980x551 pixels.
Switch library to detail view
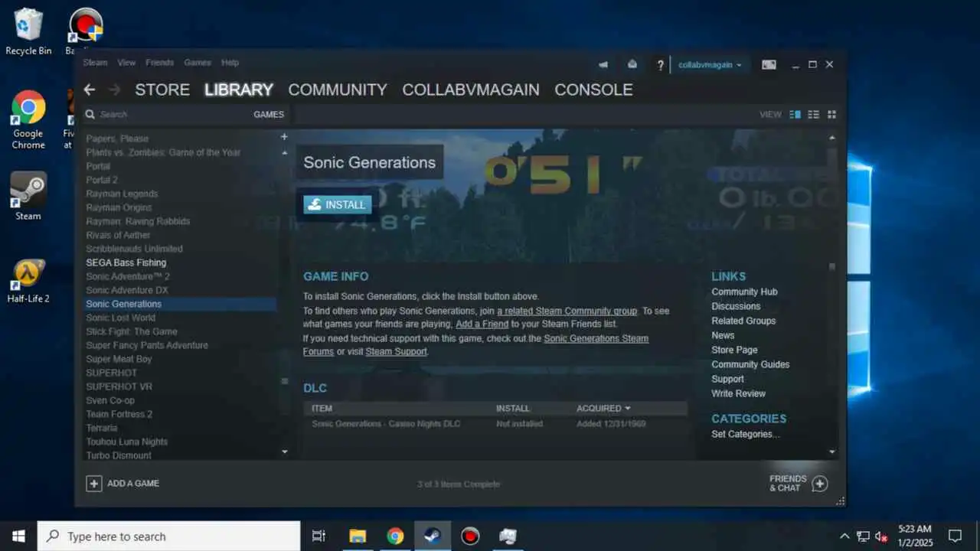795,114
